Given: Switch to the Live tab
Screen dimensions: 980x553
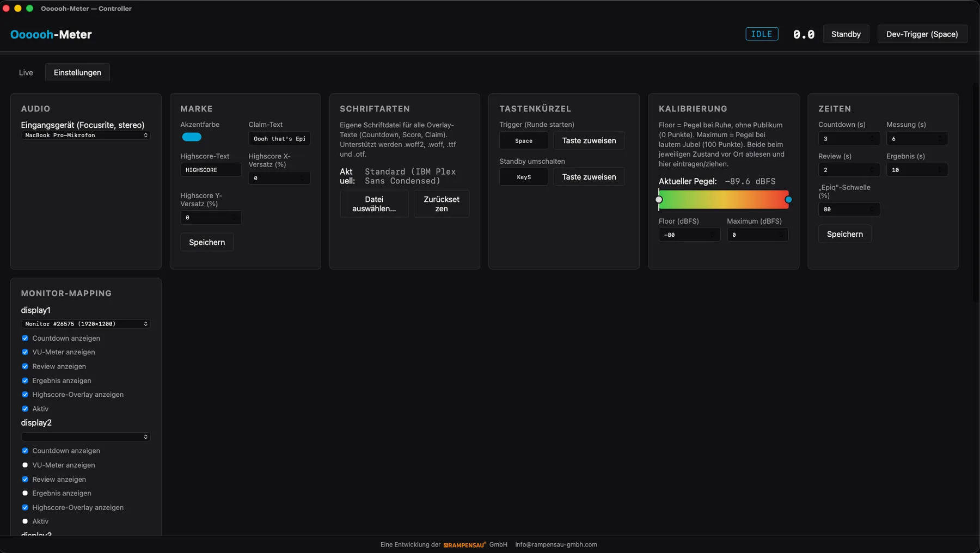Looking at the screenshot, I should click(x=26, y=72).
